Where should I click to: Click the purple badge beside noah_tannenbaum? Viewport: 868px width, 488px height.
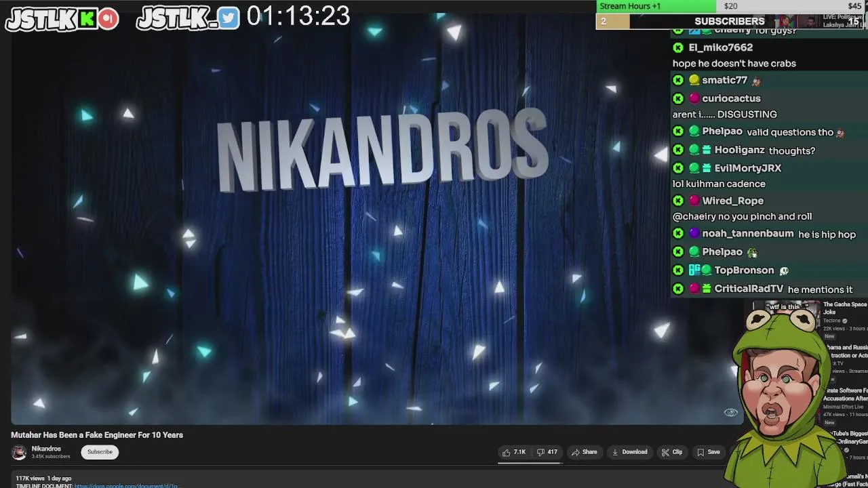click(694, 233)
